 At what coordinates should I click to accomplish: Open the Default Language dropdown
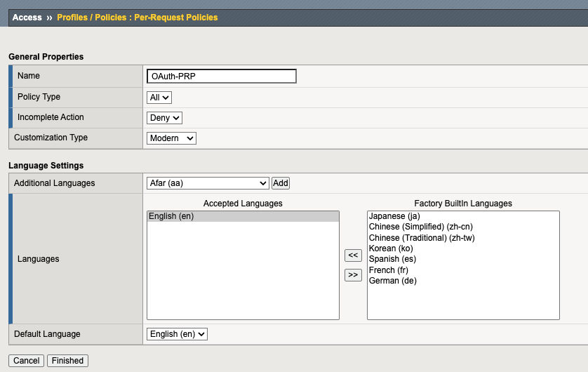[x=178, y=334]
